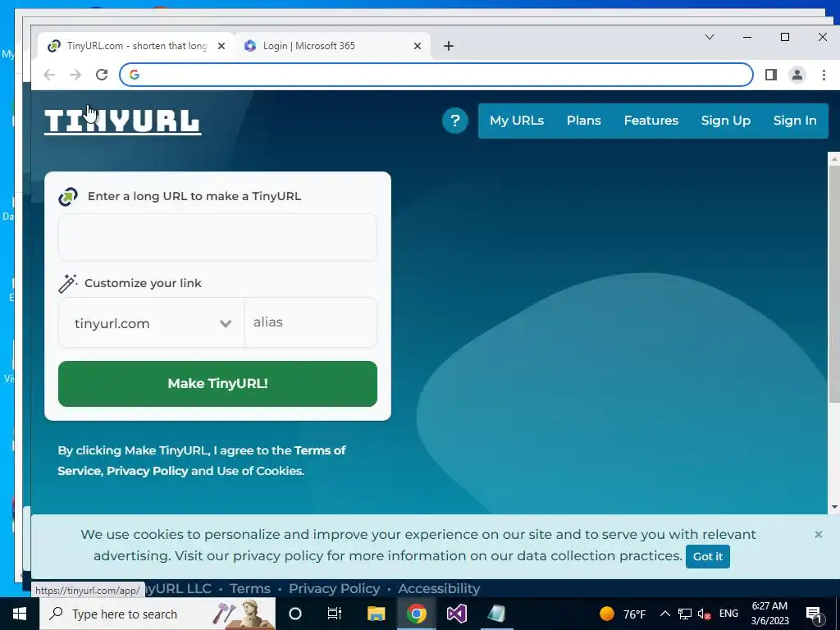
Task: Open Chrome three-dot menu
Action: click(824, 75)
